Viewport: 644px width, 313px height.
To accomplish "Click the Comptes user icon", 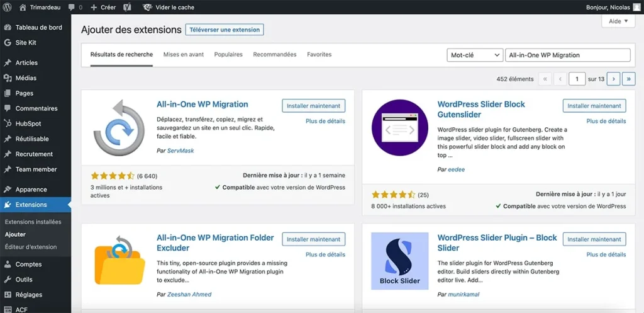I will pyautogui.click(x=8, y=265).
